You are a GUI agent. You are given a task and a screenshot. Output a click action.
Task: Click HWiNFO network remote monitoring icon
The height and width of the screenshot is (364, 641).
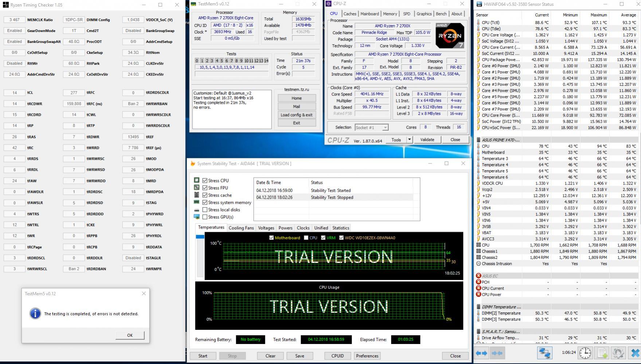[x=544, y=353]
